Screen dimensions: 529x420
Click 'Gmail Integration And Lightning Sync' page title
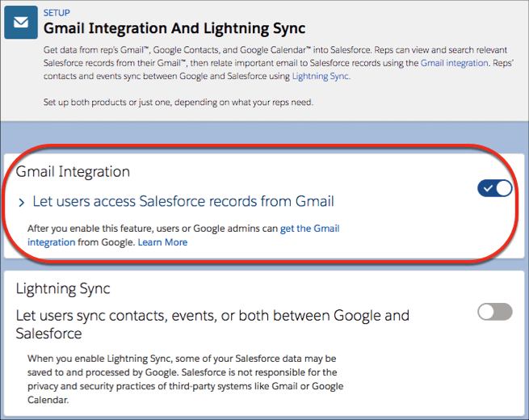coord(174,28)
